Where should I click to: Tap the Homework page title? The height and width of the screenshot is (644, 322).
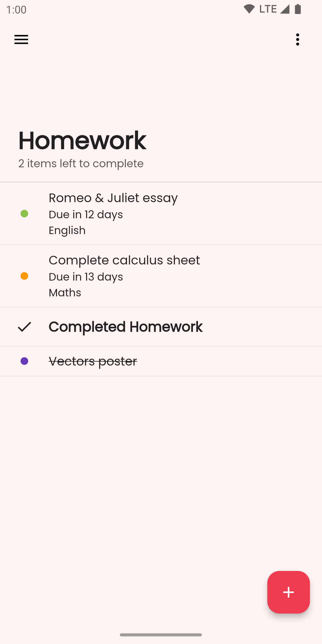click(x=82, y=140)
